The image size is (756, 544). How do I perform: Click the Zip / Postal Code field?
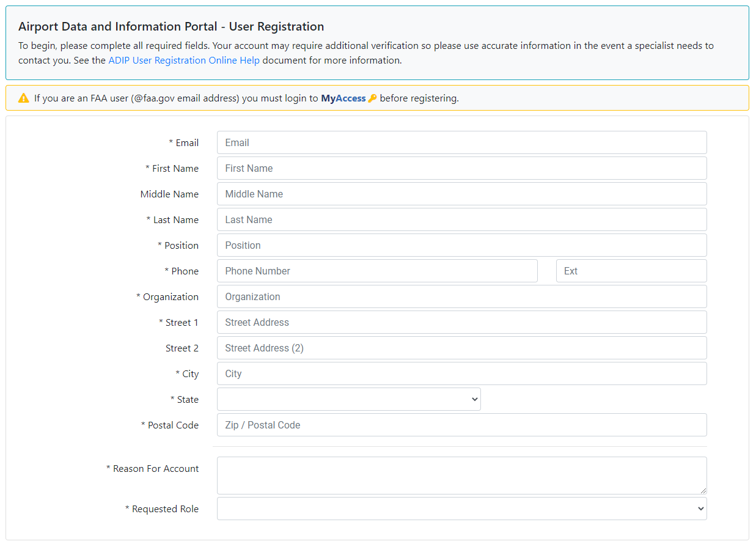click(x=461, y=425)
